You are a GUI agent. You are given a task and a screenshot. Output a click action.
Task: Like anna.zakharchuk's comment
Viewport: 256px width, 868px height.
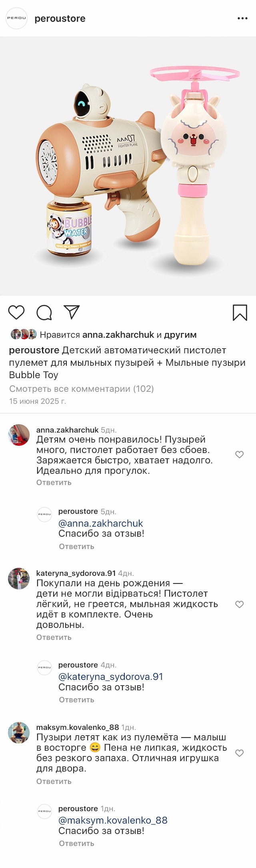click(239, 455)
